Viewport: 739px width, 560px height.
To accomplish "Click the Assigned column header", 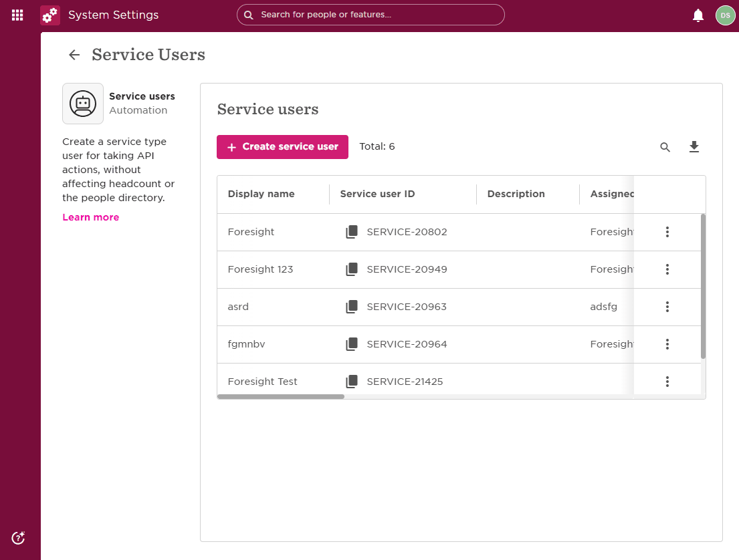I will (x=612, y=194).
